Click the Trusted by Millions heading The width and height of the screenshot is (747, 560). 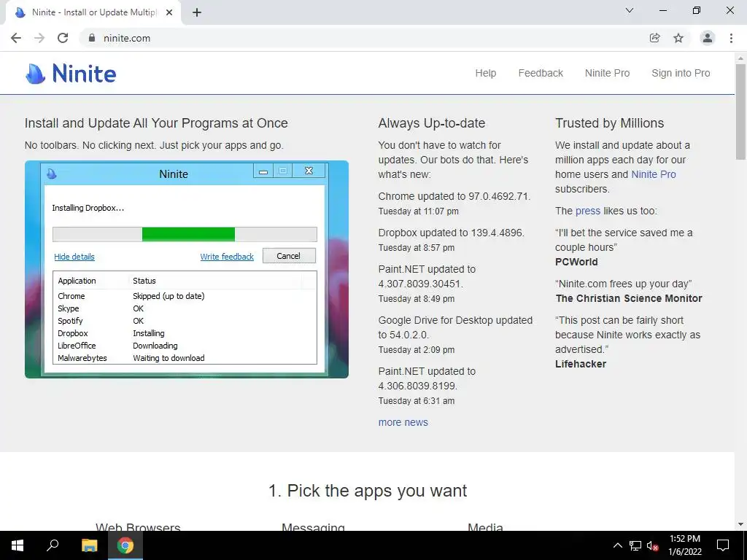tap(609, 123)
